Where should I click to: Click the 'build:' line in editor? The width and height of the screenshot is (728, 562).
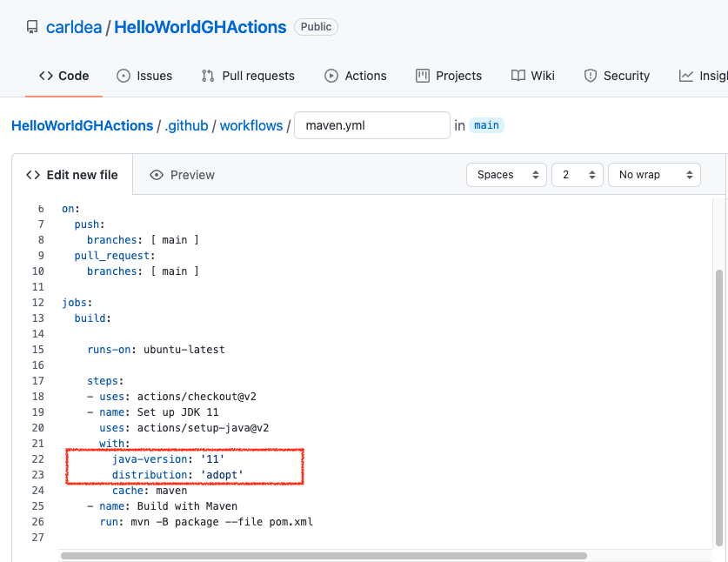pyautogui.click(x=93, y=318)
